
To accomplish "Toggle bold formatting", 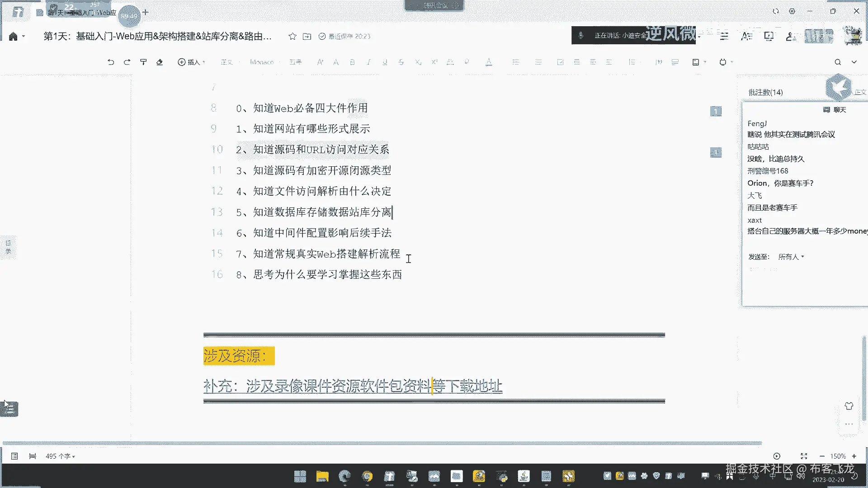I will click(352, 62).
